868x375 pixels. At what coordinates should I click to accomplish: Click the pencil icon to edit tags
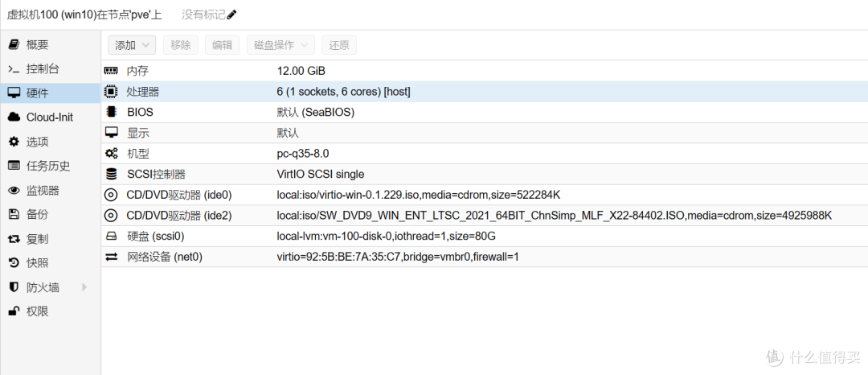tap(231, 14)
